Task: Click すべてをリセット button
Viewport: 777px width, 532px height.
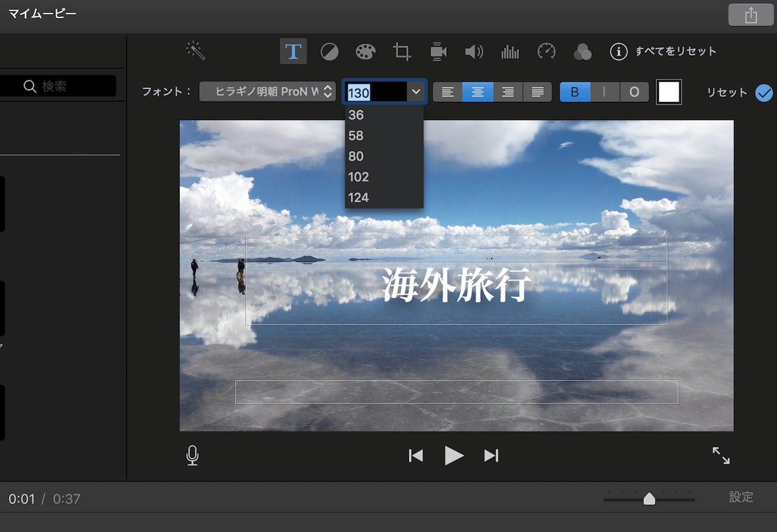Action: click(x=676, y=52)
